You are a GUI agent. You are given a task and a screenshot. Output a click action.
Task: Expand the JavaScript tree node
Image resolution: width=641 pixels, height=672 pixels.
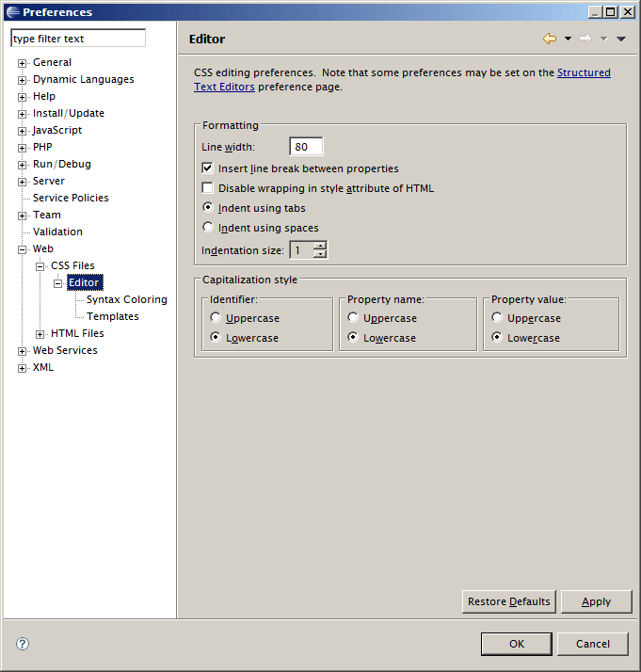tap(22, 131)
